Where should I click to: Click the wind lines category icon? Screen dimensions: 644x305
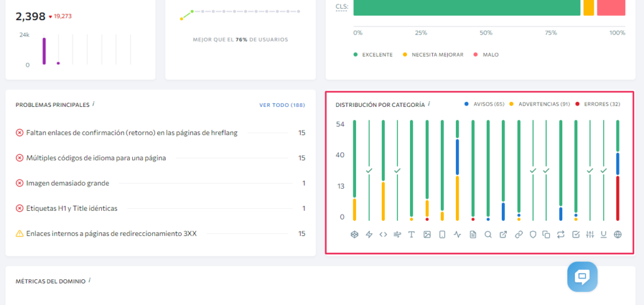pyautogui.click(x=397, y=235)
